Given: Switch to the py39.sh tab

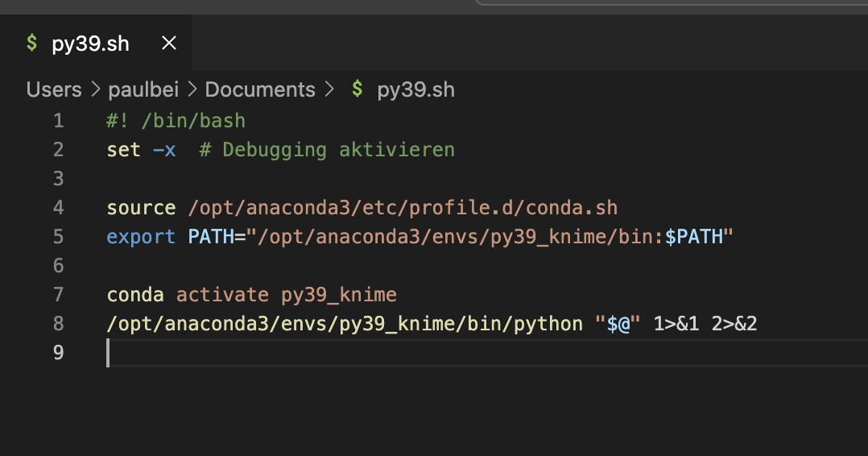Looking at the screenshot, I should pyautogui.click(x=90, y=44).
